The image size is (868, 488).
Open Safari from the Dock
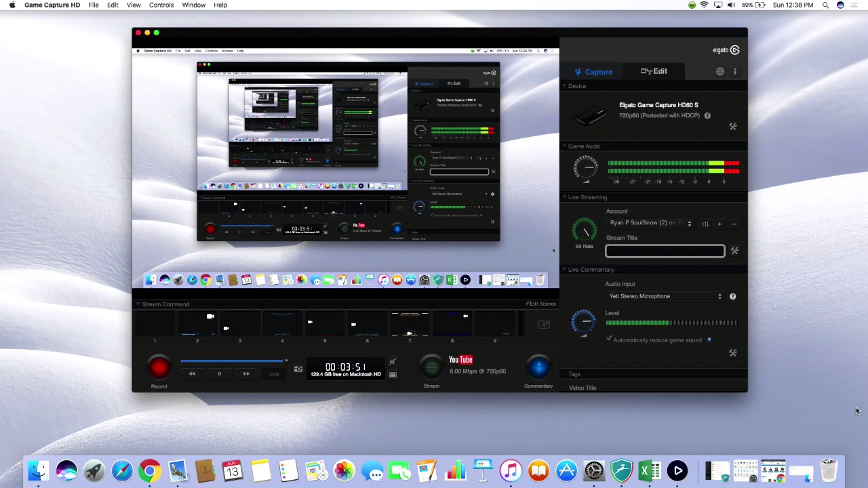122,470
